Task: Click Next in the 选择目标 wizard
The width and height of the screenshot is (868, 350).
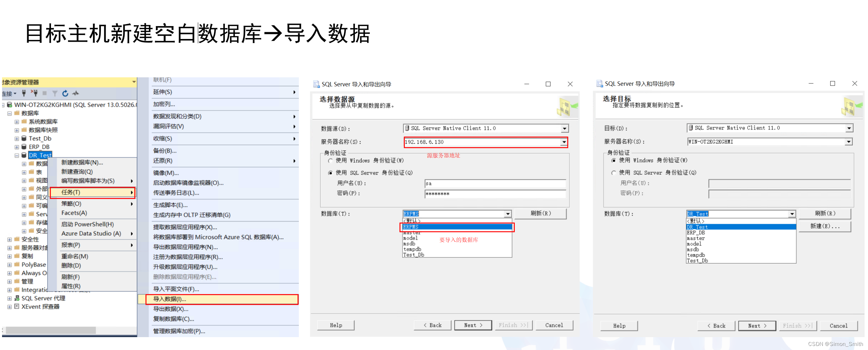Action: click(757, 326)
